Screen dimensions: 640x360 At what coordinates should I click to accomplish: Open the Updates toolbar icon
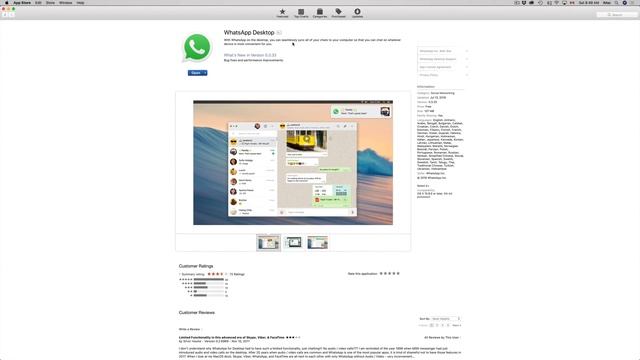[x=357, y=12]
